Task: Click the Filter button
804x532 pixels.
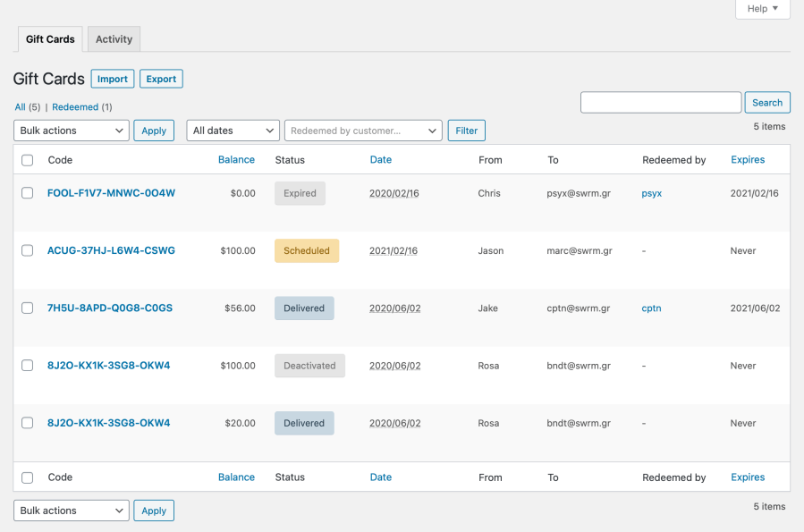Action: point(466,130)
